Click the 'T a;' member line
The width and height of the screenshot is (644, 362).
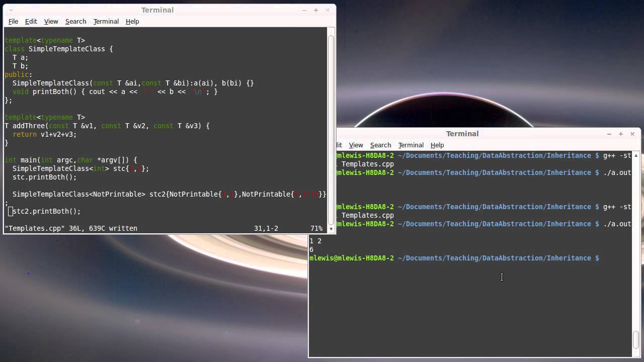(x=21, y=57)
